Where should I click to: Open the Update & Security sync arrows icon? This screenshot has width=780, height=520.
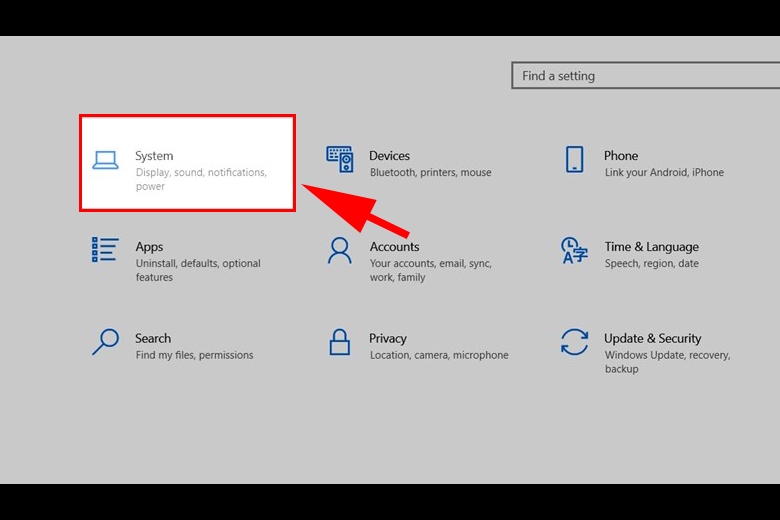coord(575,342)
